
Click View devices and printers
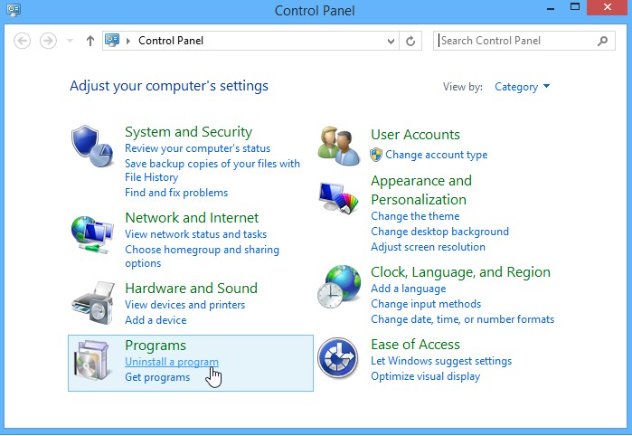[185, 305]
